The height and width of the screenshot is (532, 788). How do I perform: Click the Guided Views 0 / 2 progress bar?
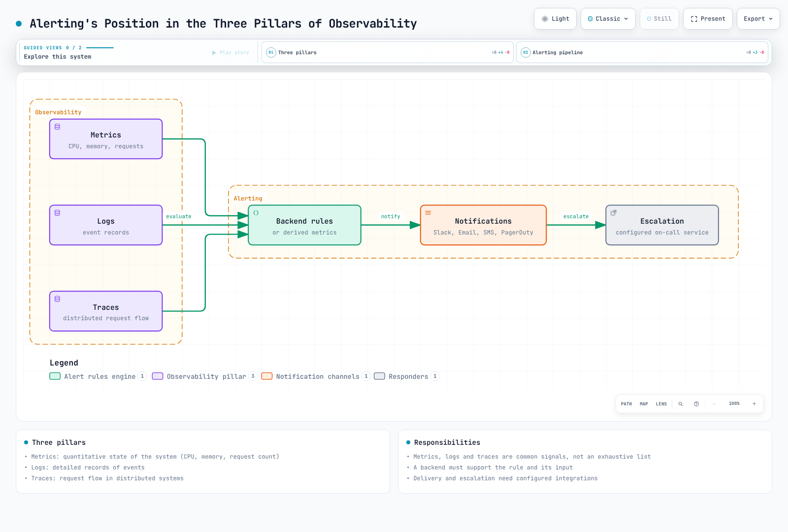coord(100,48)
